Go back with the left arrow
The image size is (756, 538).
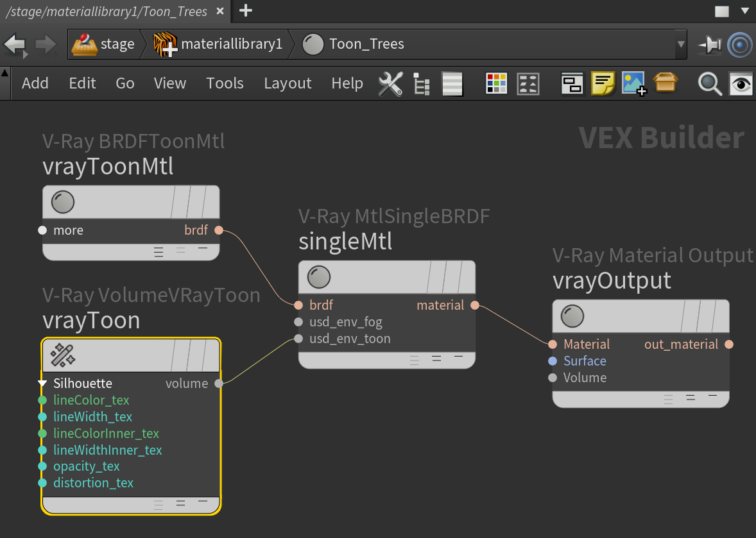(x=15, y=45)
